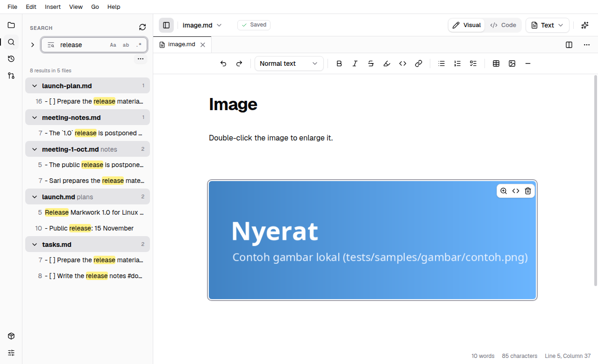Screen dimensions: 598x364
Task: Enlarge the image with the zoom icon
Action: tap(504, 191)
